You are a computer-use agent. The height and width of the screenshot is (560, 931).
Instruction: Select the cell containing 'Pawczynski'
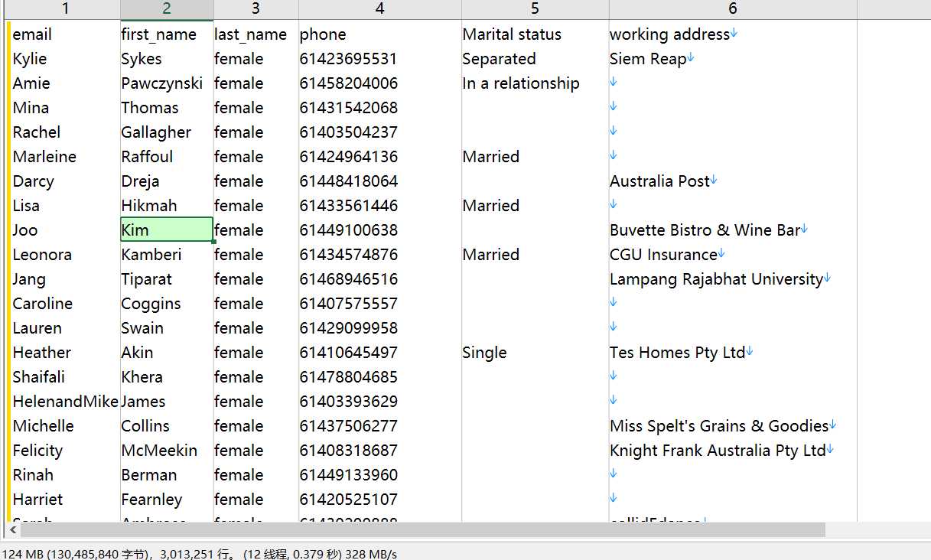[167, 83]
